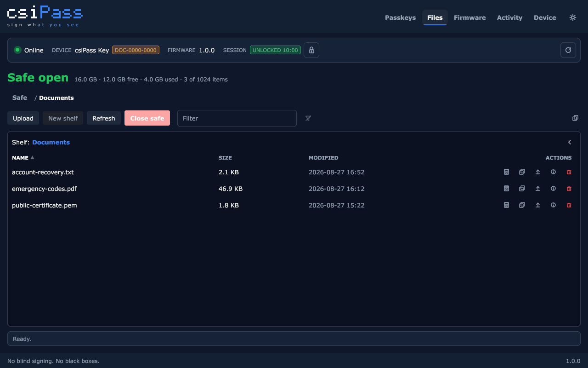Image resolution: width=588 pixels, height=368 pixels.
Task: Collapse the Documents shelf using the chevron
Action: tap(570, 142)
